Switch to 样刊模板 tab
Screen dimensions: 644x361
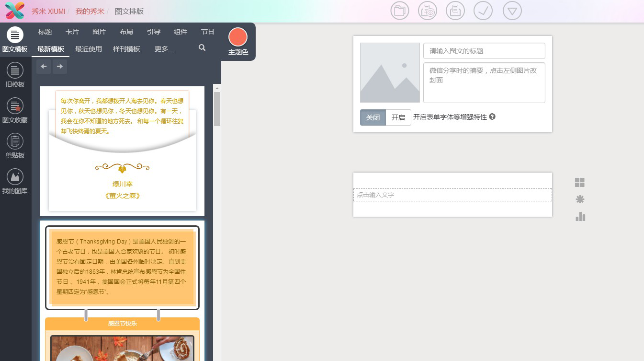(x=126, y=49)
